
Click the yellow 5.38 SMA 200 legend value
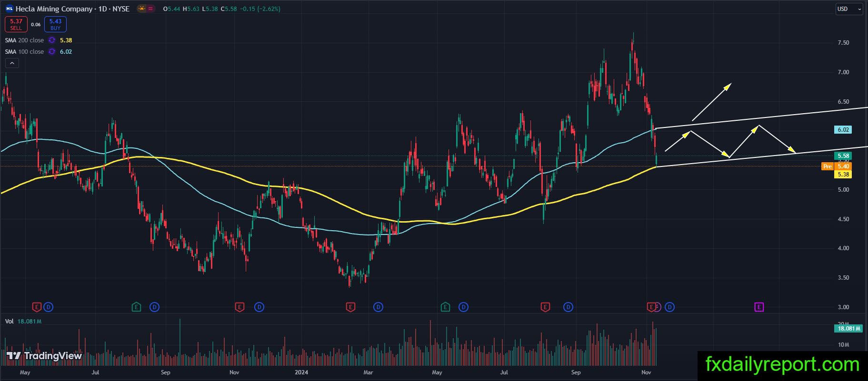click(x=66, y=40)
